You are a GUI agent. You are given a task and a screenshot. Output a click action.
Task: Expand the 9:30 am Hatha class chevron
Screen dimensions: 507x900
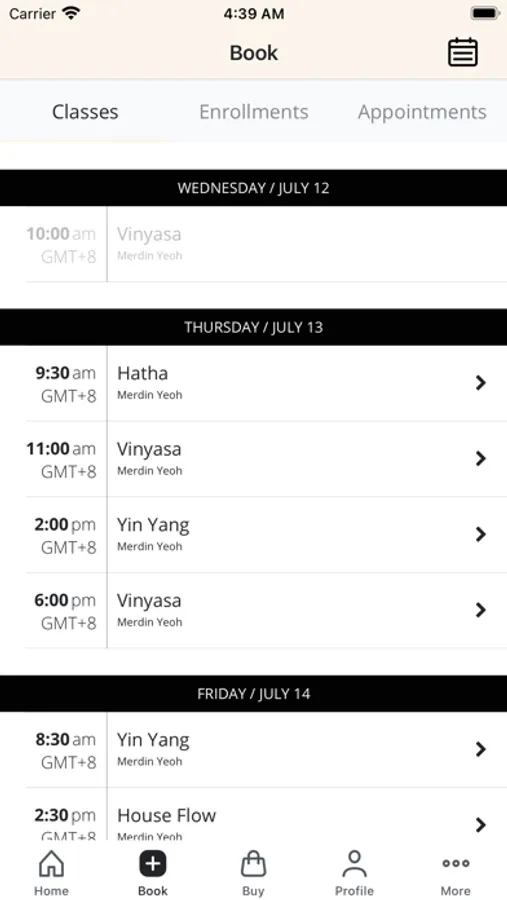(x=481, y=383)
